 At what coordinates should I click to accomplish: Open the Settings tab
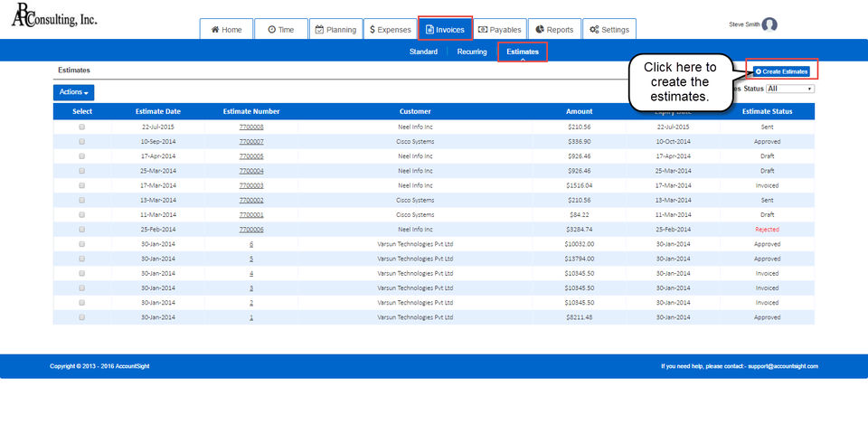click(609, 30)
